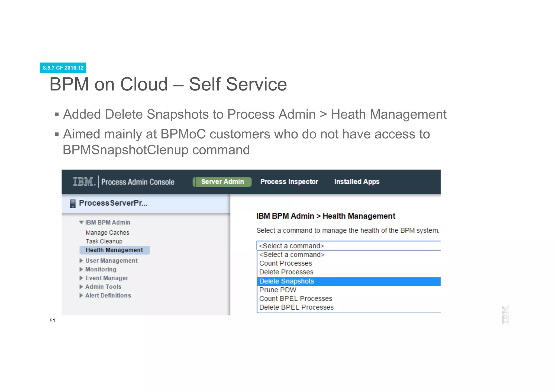555x392 pixels.
Task: Expand the Event Manager node
Action: (81, 278)
